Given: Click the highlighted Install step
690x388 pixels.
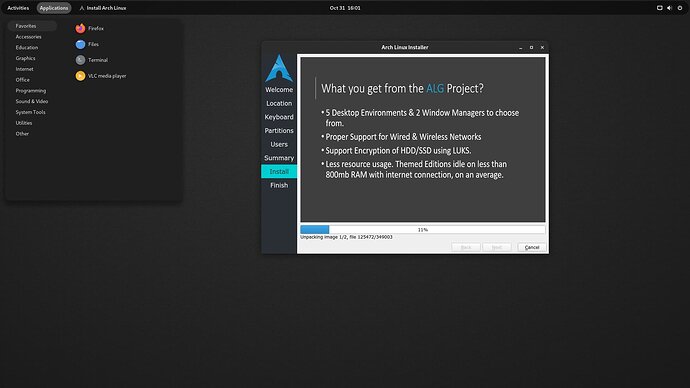Looking at the screenshot, I should coord(279,172).
